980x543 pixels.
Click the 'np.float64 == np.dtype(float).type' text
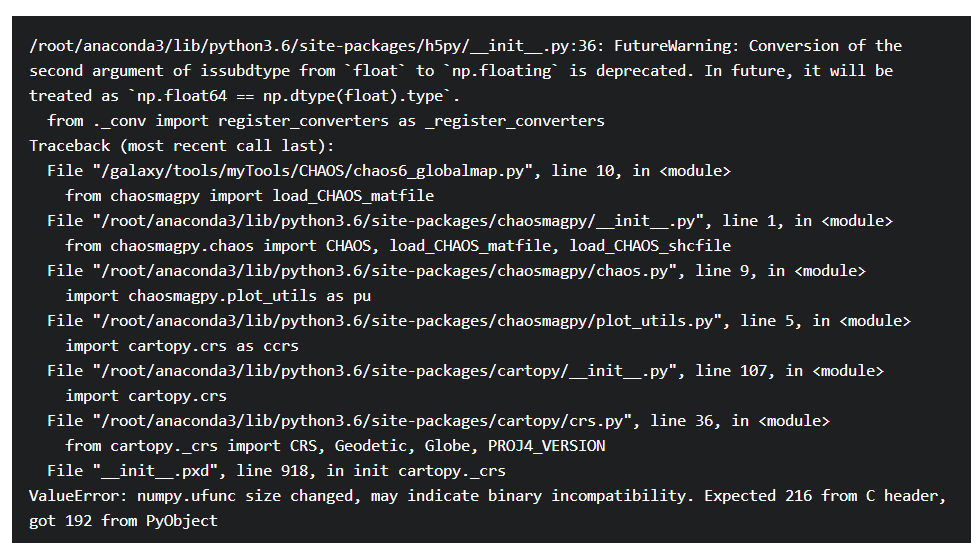coord(293,96)
